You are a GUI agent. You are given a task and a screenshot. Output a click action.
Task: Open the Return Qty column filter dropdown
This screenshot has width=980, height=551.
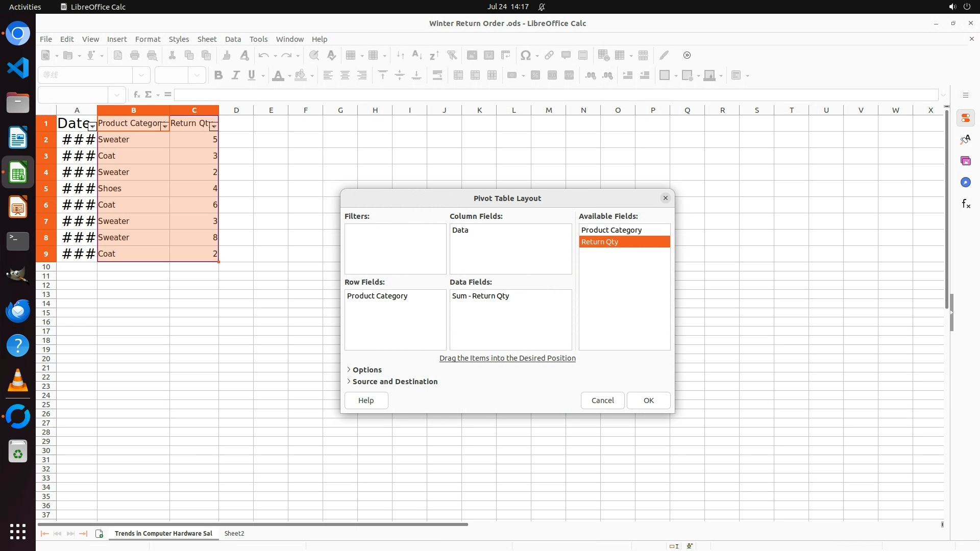(x=213, y=126)
